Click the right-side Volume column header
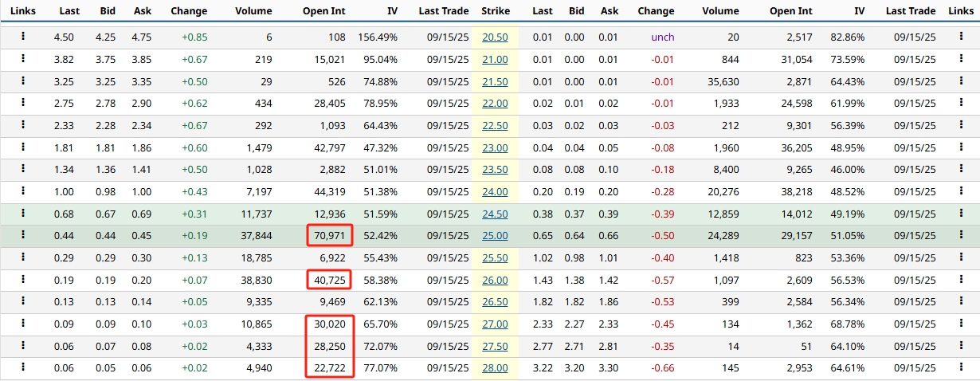980x381 pixels. click(x=721, y=11)
